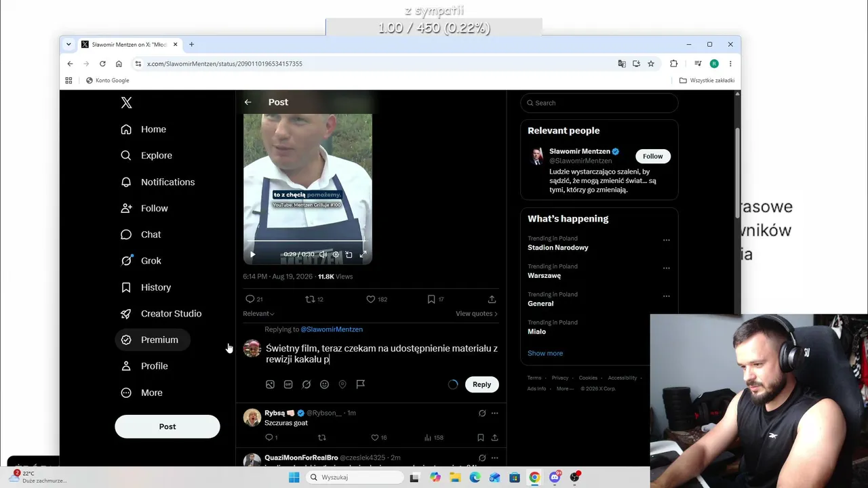Image resolution: width=868 pixels, height=488 pixels.
Task: Open File Explorer from the taskbar
Action: 455,477
